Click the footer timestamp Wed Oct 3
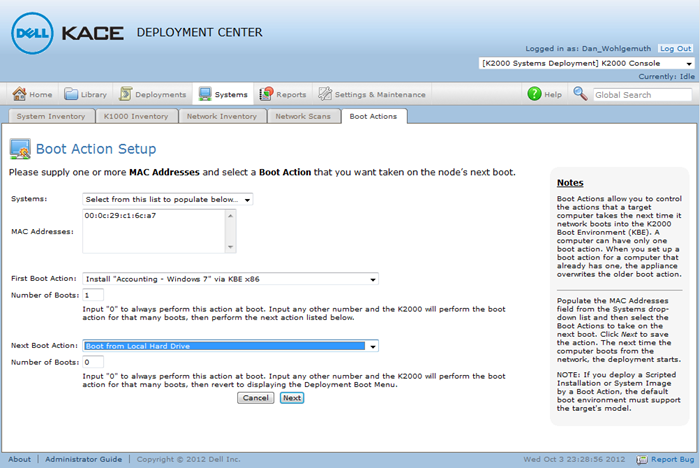Viewport: 700px width, 468px height. [x=574, y=459]
